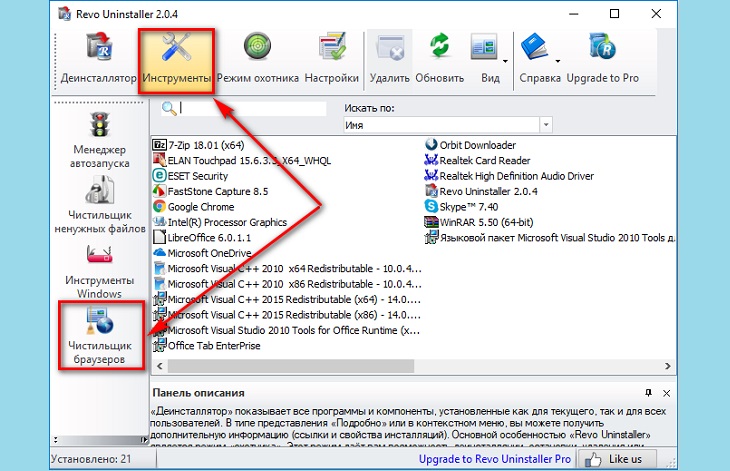Click the ESET Security program icon
Screen dimensions: 730x471
[159, 175]
